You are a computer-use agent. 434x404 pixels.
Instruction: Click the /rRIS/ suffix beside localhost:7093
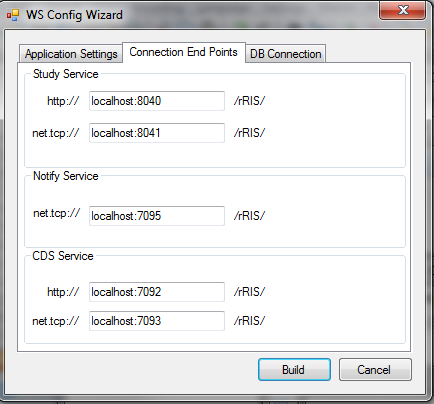pyautogui.click(x=249, y=321)
